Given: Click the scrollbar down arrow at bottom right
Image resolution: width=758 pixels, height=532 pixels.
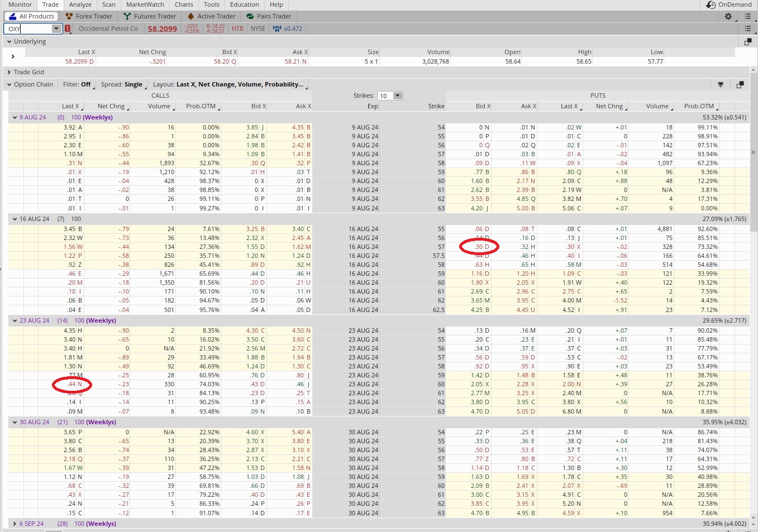Looking at the screenshot, I should click(x=754, y=524).
